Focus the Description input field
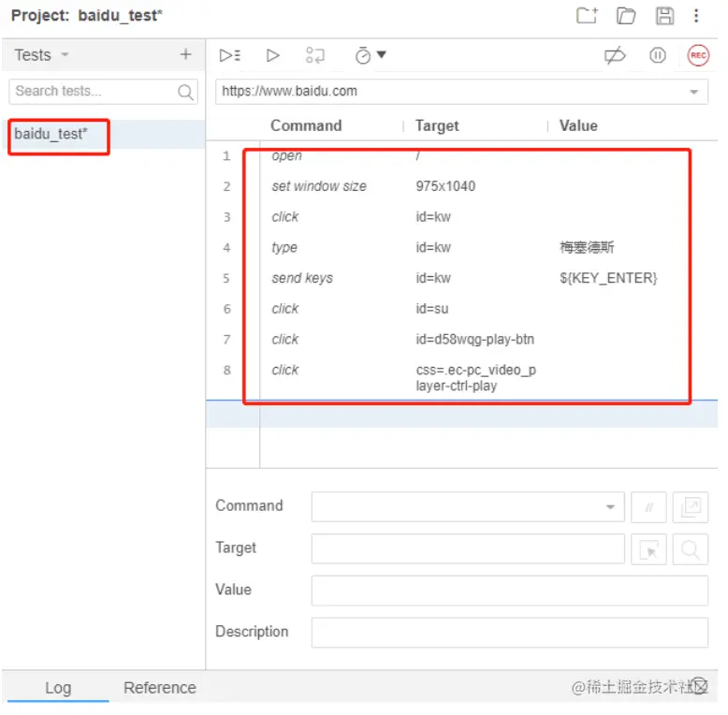728x715 pixels. click(509, 633)
